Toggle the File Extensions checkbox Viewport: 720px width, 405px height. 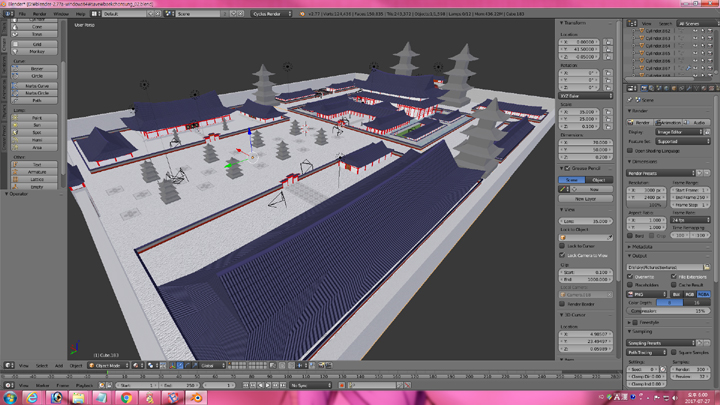pyautogui.click(x=674, y=277)
